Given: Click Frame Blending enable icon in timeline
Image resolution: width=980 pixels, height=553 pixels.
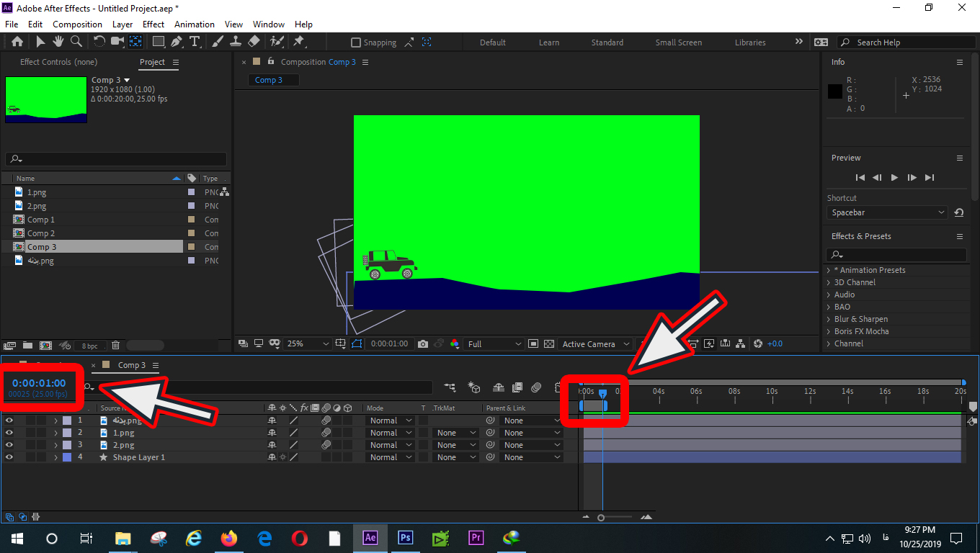Looking at the screenshot, I should pos(517,387).
